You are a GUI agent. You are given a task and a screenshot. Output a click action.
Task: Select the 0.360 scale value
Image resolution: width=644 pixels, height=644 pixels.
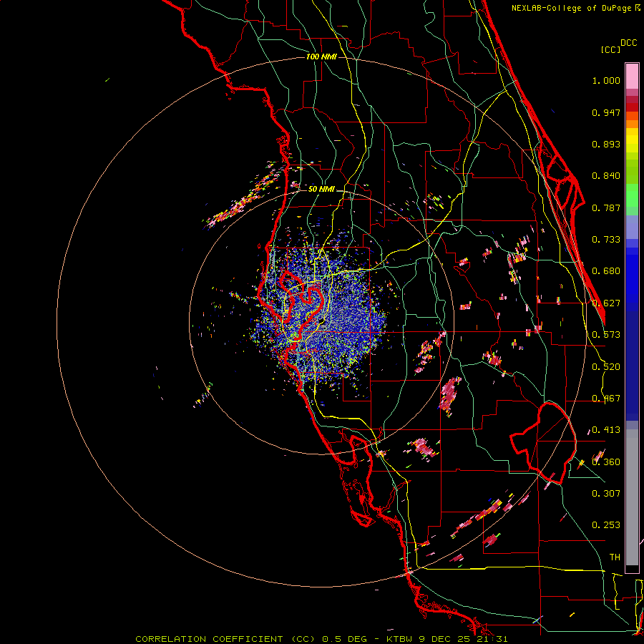tap(606, 462)
